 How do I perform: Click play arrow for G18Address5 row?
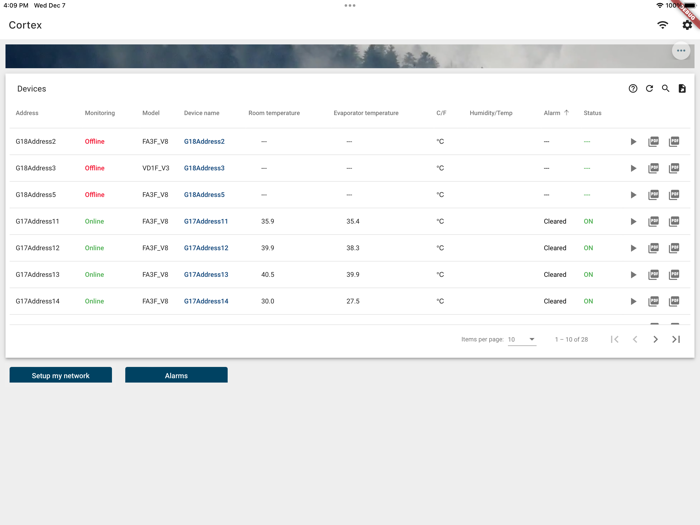click(633, 195)
